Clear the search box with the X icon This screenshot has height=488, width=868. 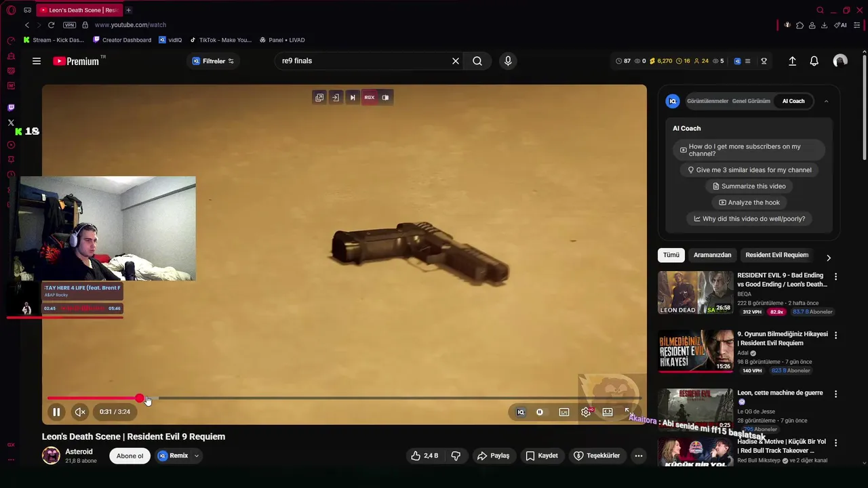coord(456,61)
